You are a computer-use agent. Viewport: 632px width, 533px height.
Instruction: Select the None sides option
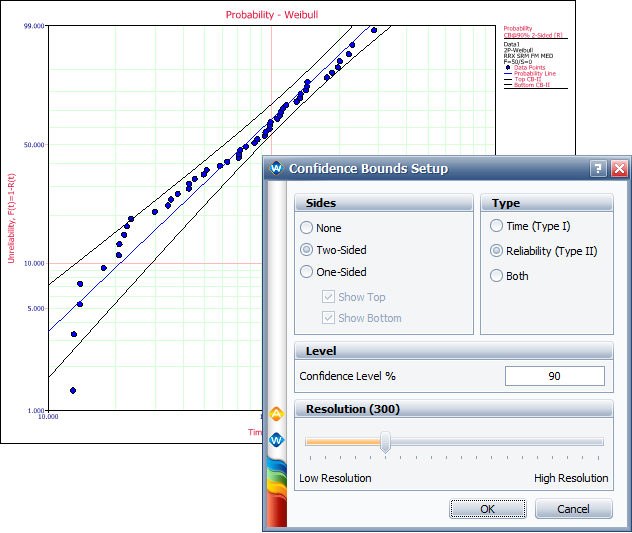coord(307,227)
